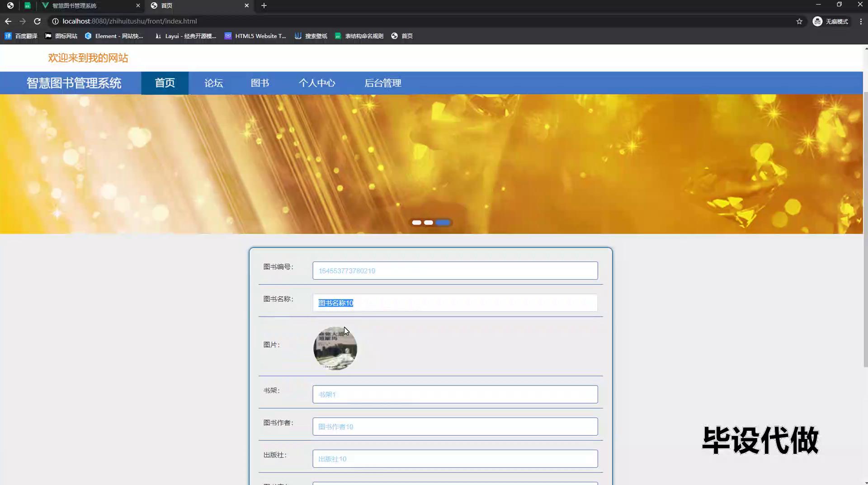Click the site info icon in address bar
868x485 pixels.
[55, 21]
